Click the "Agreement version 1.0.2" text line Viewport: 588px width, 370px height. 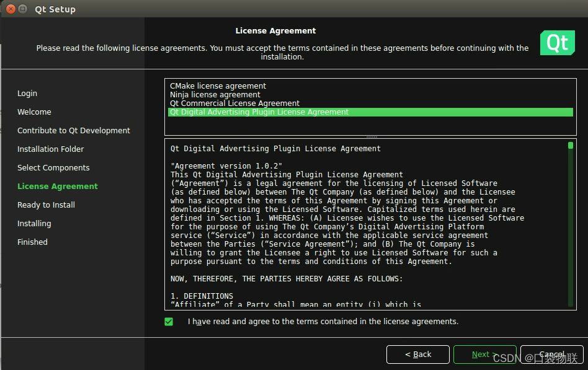[226, 166]
